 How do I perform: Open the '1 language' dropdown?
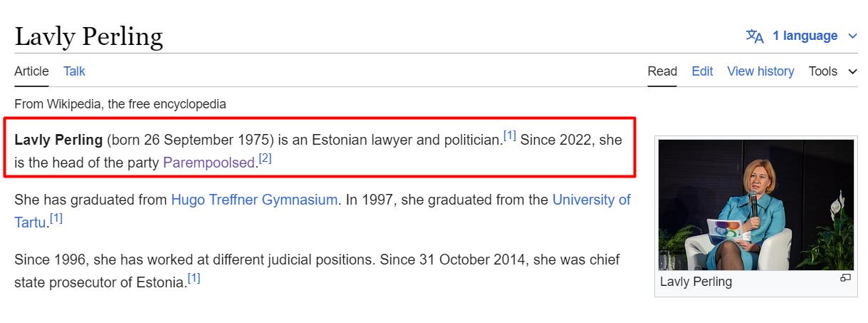click(802, 36)
